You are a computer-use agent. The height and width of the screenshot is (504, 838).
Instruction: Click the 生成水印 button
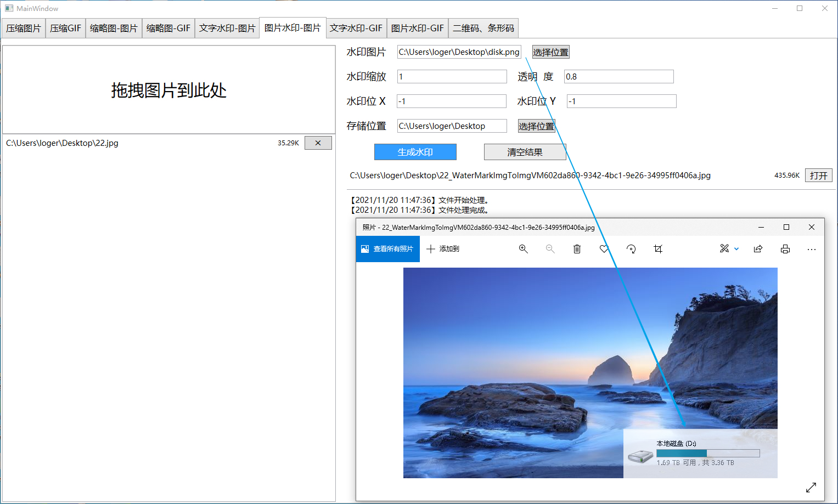415,152
